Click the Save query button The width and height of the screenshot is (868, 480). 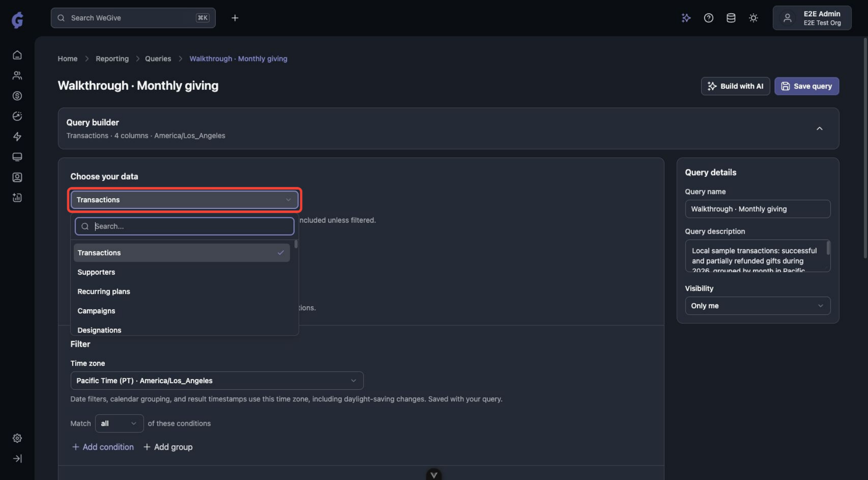(806, 86)
